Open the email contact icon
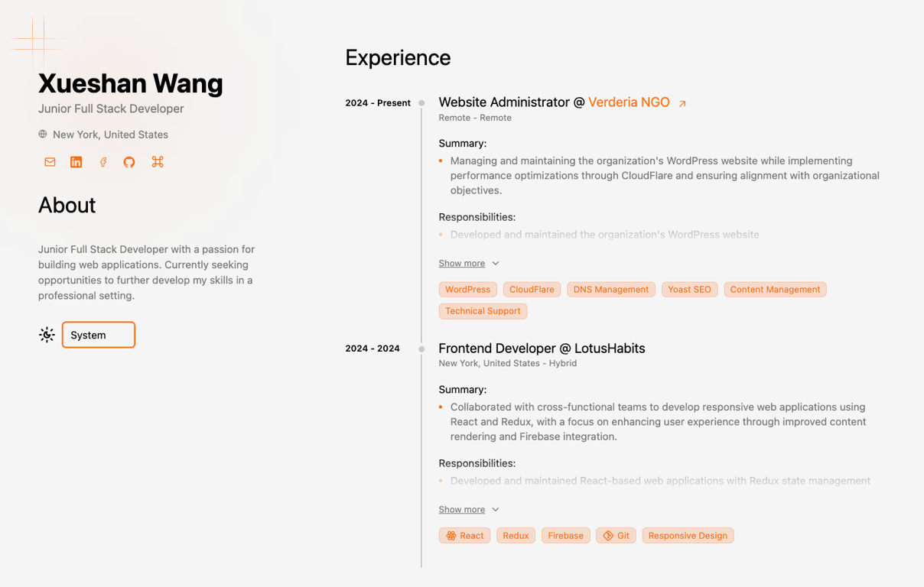The image size is (924, 587). click(x=50, y=162)
